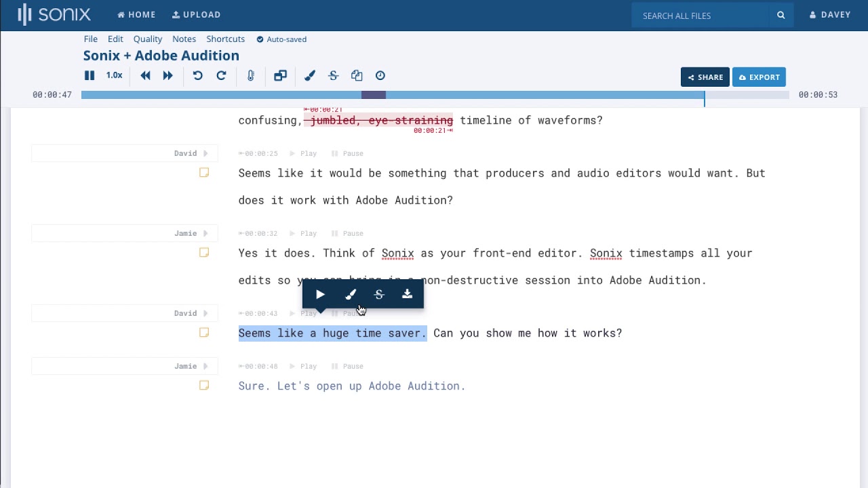Screen dimensions: 868x488
Task: Open speaker selector for Jamie at 00:00:48
Action: tap(125, 366)
